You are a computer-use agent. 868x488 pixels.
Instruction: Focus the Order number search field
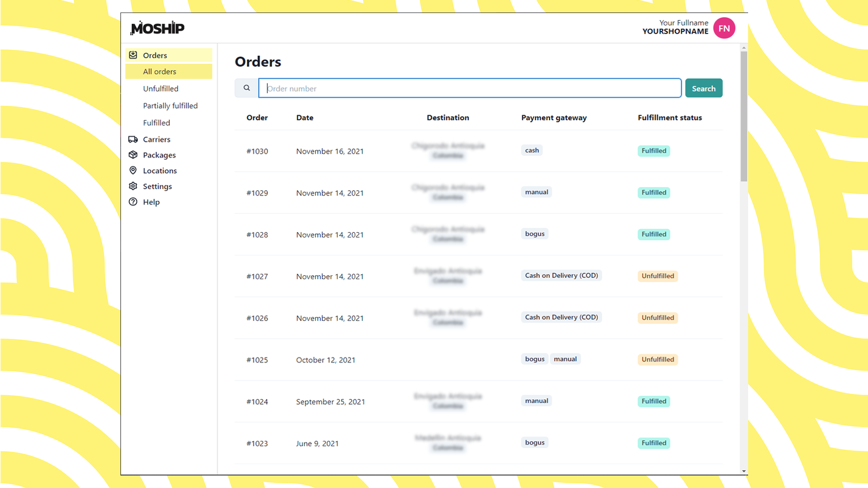[x=470, y=88]
